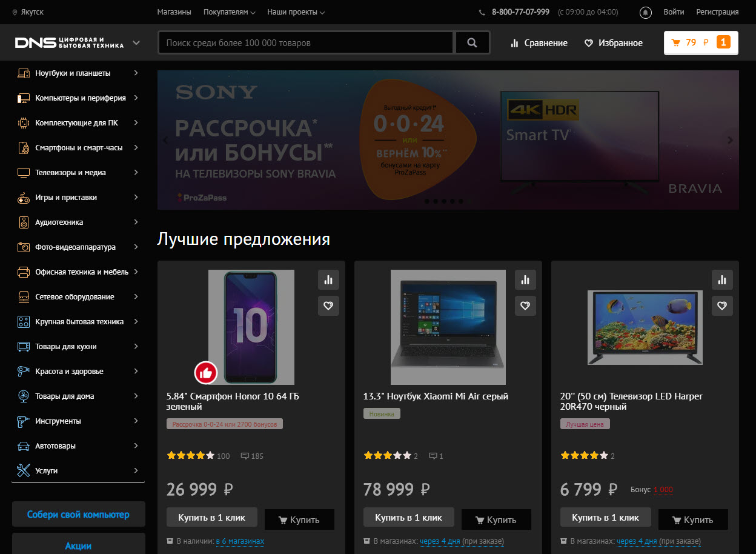
Task: Expand the Автотовары submenu arrow
Action: click(136, 446)
